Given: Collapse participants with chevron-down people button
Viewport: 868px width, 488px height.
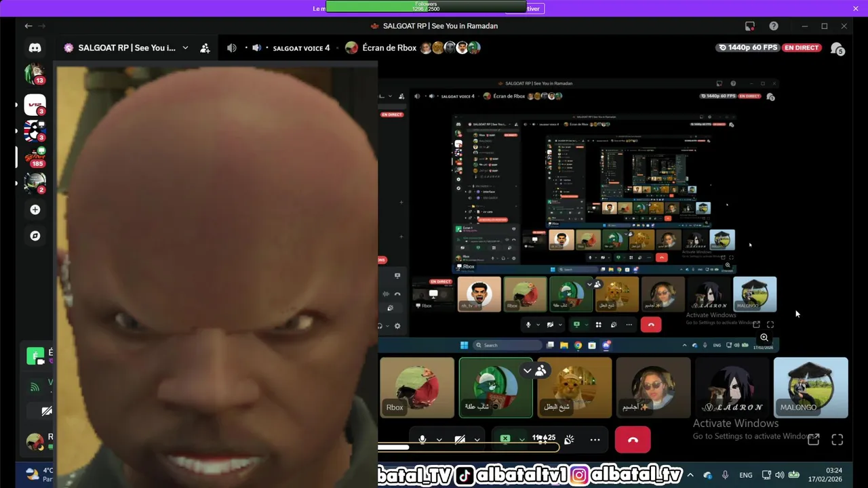Looking at the screenshot, I should click(534, 371).
